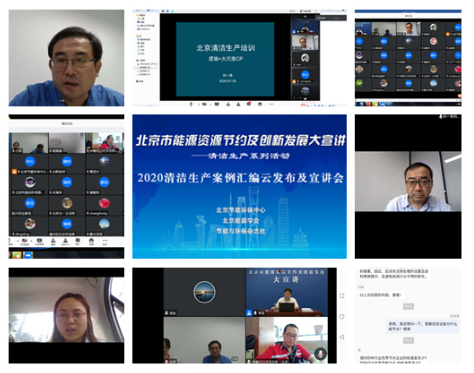Toggle the microphone mute icon below the presentation slide
The width and height of the screenshot is (474, 373).
[x=191, y=104]
